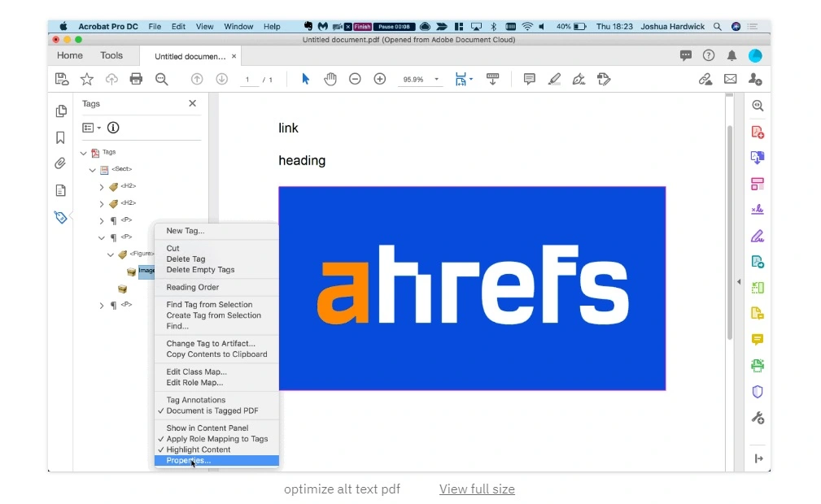
Task: Choose Change Tag to Artifact...
Action: (x=216, y=344)
